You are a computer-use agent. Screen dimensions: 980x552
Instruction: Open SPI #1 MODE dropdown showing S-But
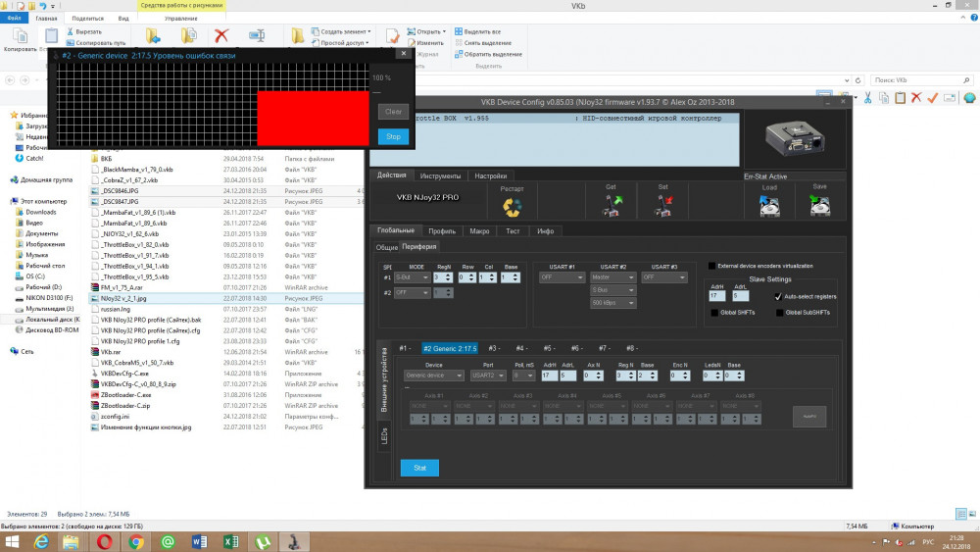tap(412, 276)
